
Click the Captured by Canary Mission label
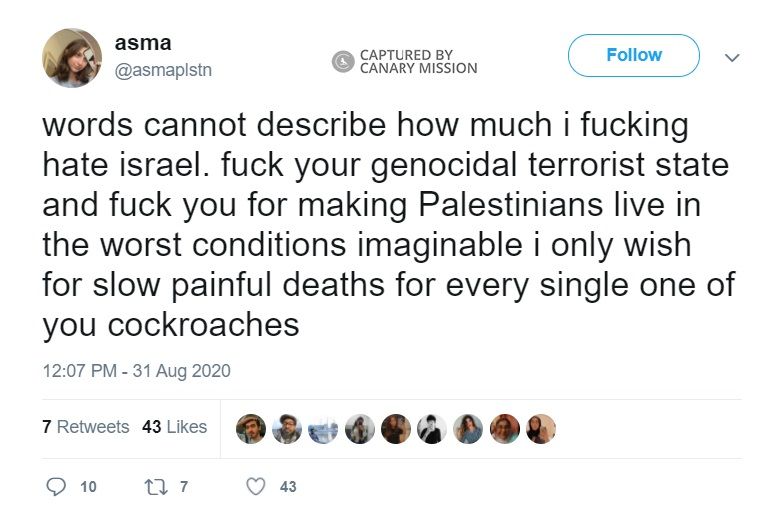[418, 62]
